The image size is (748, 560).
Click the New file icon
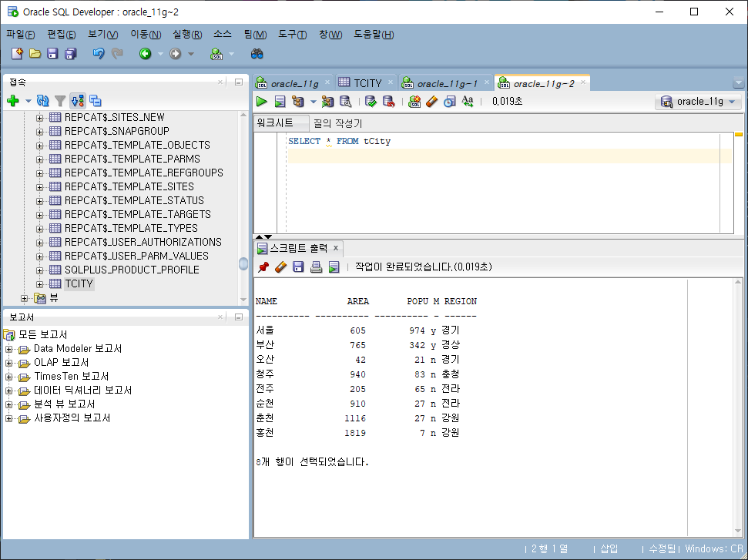point(17,53)
